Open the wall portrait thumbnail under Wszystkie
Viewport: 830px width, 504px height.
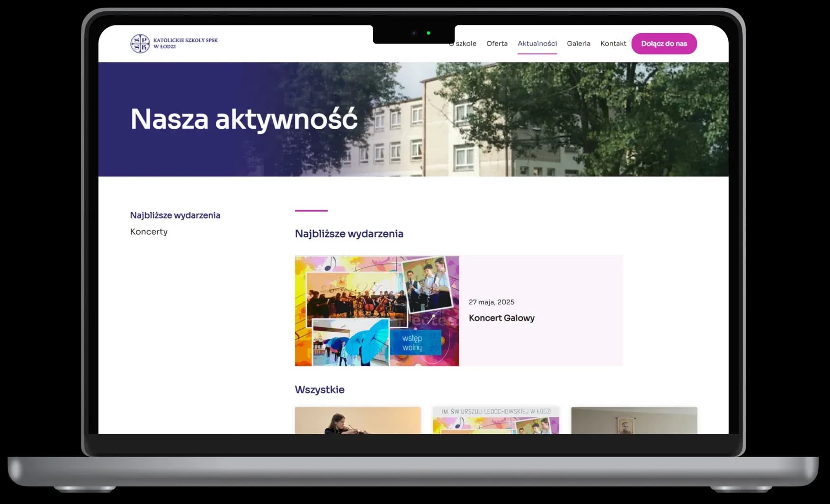tap(634, 420)
